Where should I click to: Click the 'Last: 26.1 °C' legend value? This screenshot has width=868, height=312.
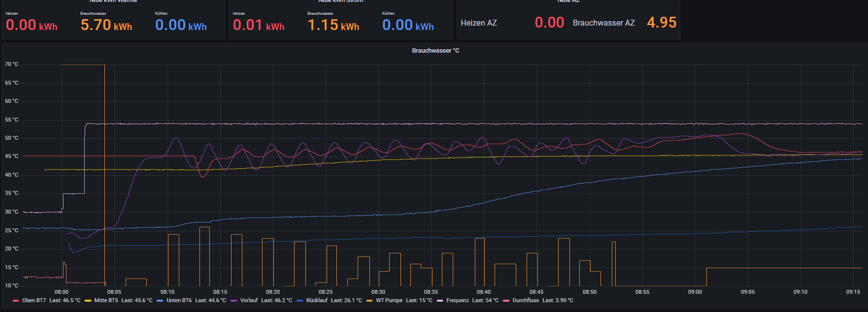point(346,300)
